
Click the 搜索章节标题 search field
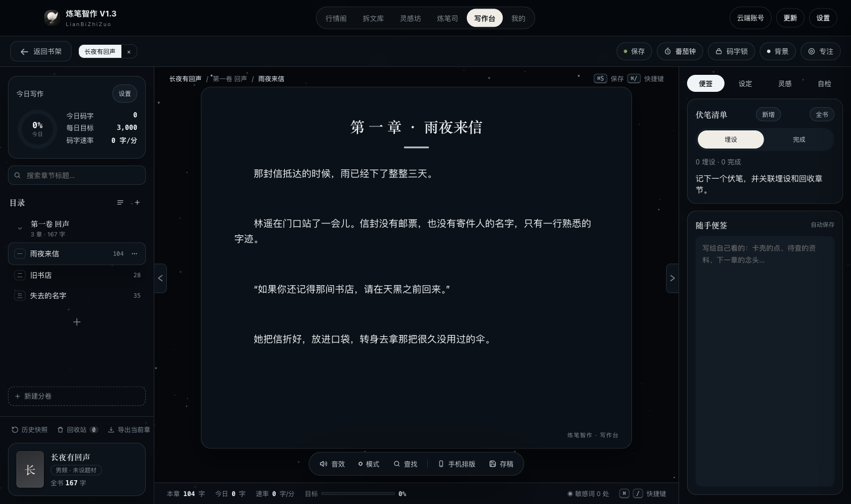tap(77, 175)
